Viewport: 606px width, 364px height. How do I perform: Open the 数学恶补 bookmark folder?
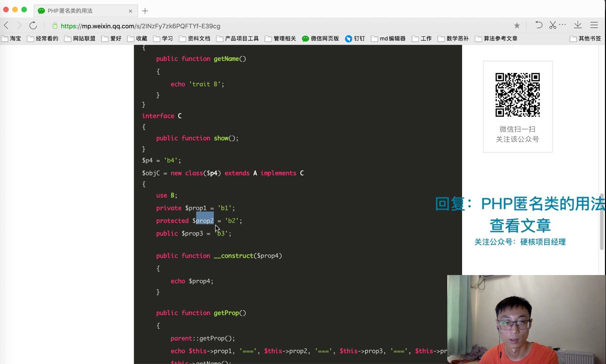pyautogui.click(x=454, y=39)
